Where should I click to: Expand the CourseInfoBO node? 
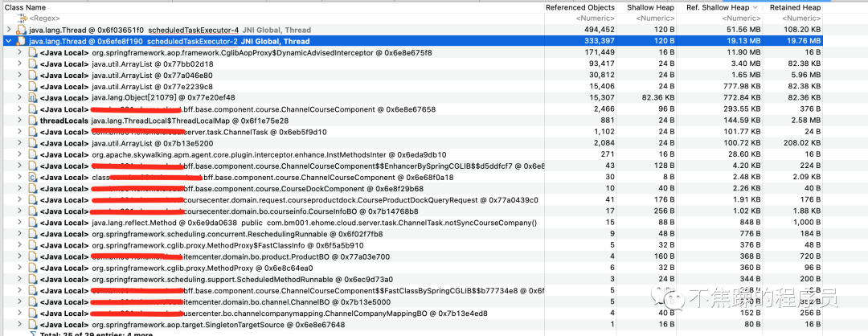(20, 211)
